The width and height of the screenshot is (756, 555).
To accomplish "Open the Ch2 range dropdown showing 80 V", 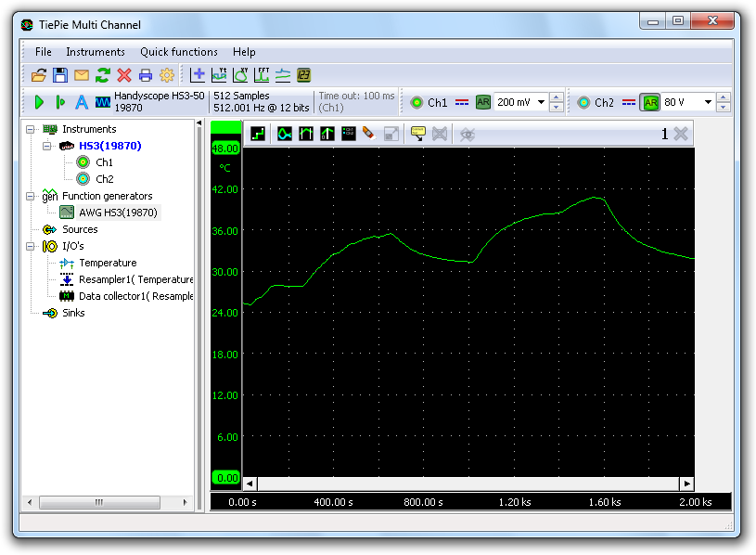I will click(x=708, y=102).
